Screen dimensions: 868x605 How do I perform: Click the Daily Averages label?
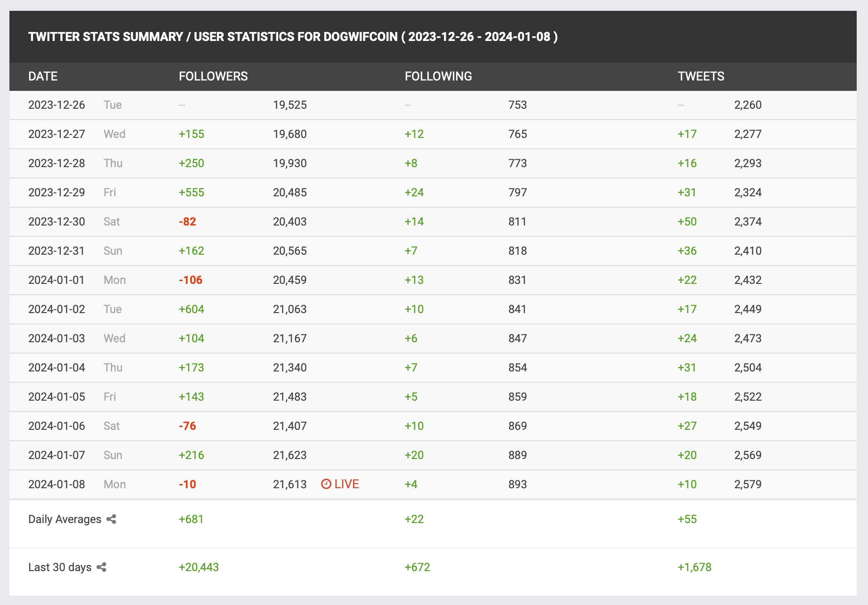pos(65,519)
